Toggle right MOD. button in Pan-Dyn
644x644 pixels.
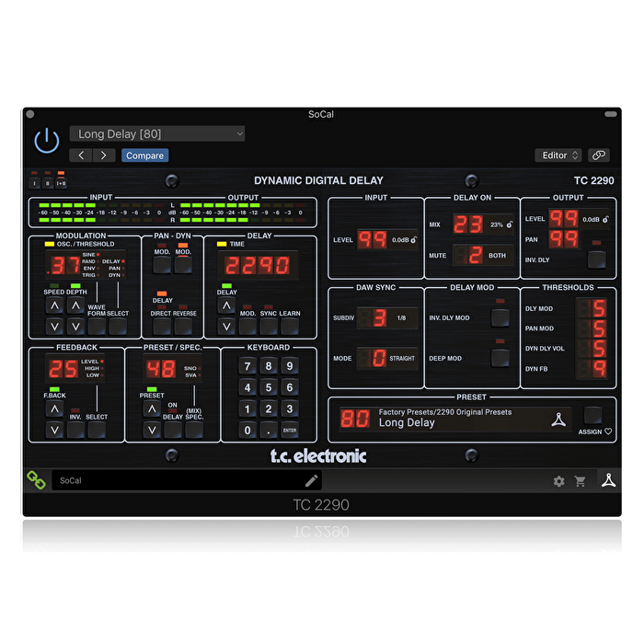[x=183, y=265]
